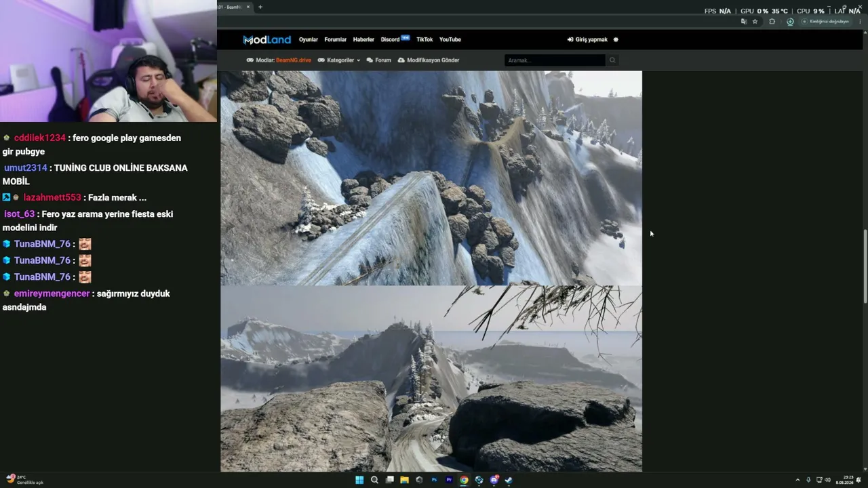Close the BeamNG browser tab

click(x=248, y=7)
